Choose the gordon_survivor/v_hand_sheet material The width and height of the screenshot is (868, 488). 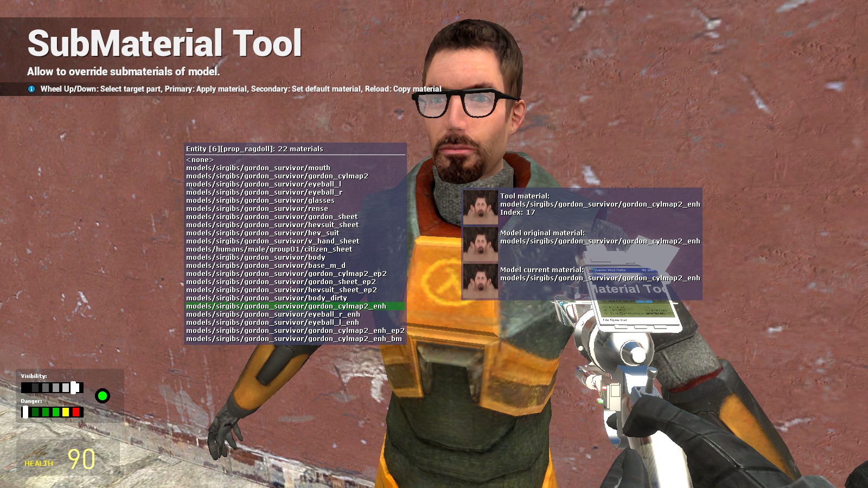click(x=295, y=241)
